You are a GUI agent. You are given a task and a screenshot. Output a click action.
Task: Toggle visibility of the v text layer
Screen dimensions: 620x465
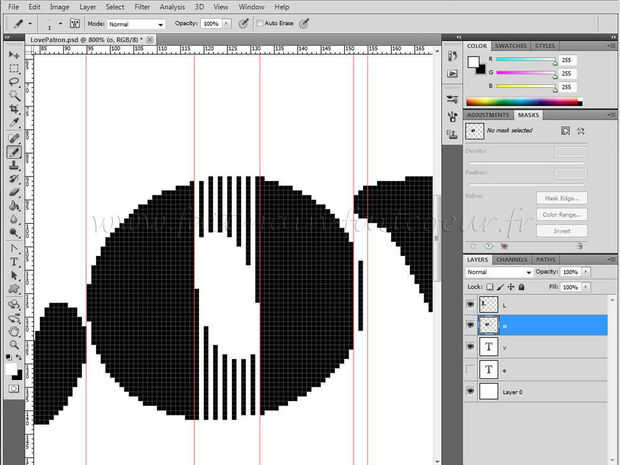(x=470, y=347)
